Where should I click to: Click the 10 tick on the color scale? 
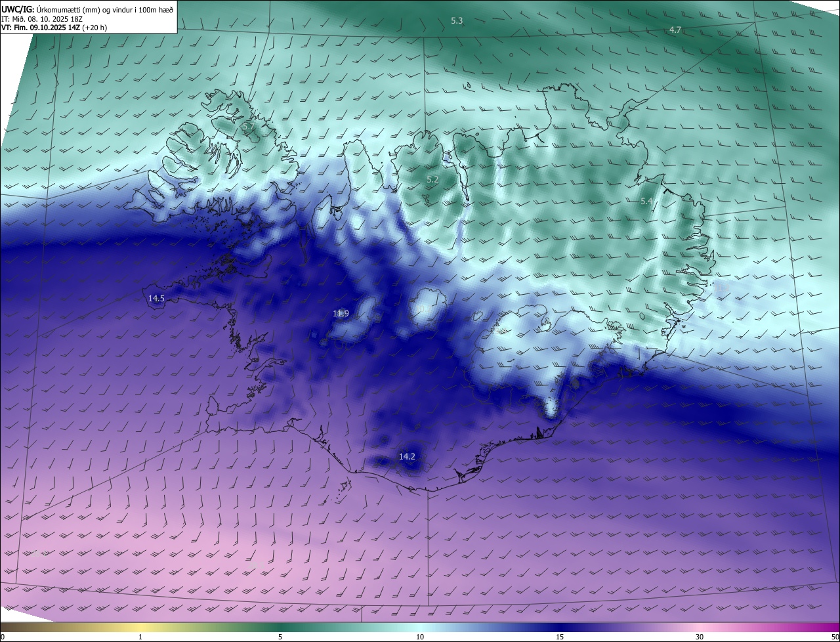coord(420,637)
